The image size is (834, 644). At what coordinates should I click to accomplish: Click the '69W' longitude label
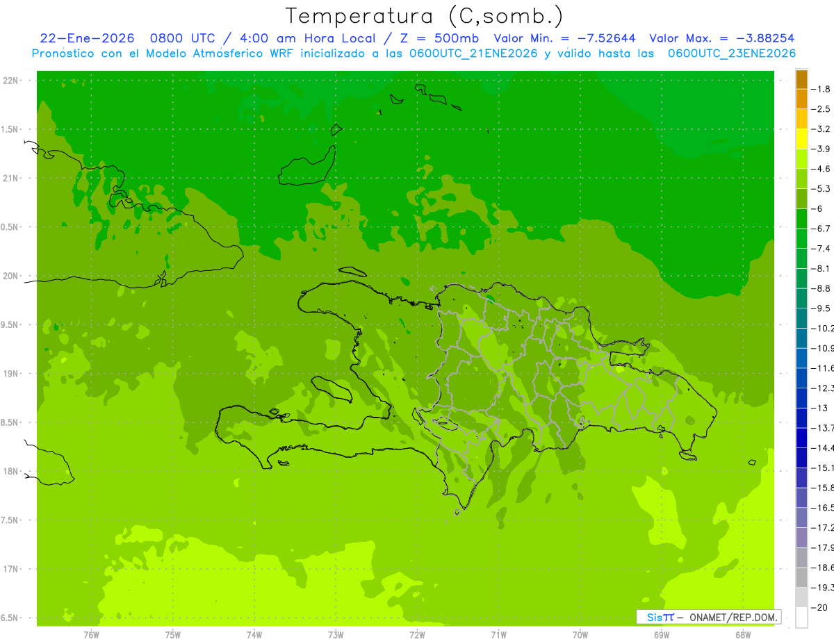click(x=661, y=635)
